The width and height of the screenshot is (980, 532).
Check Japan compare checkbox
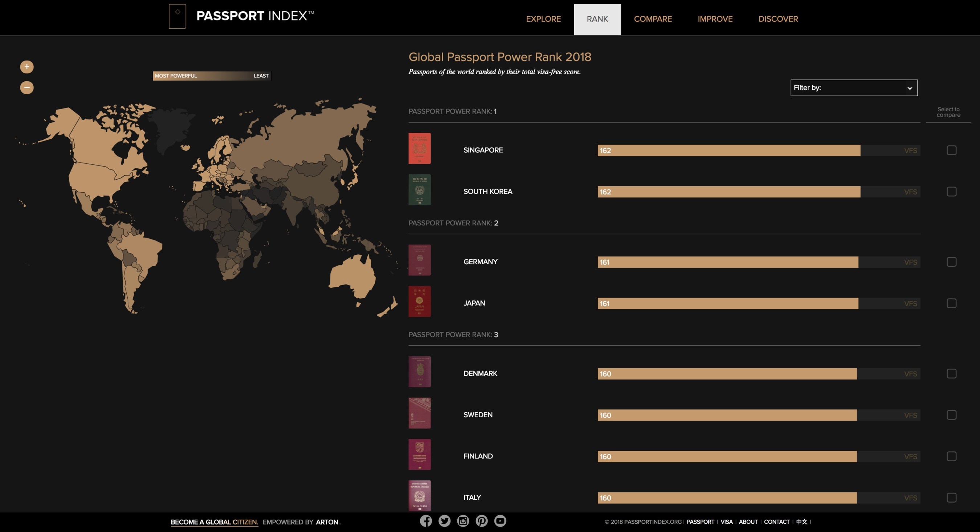coord(951,303)
